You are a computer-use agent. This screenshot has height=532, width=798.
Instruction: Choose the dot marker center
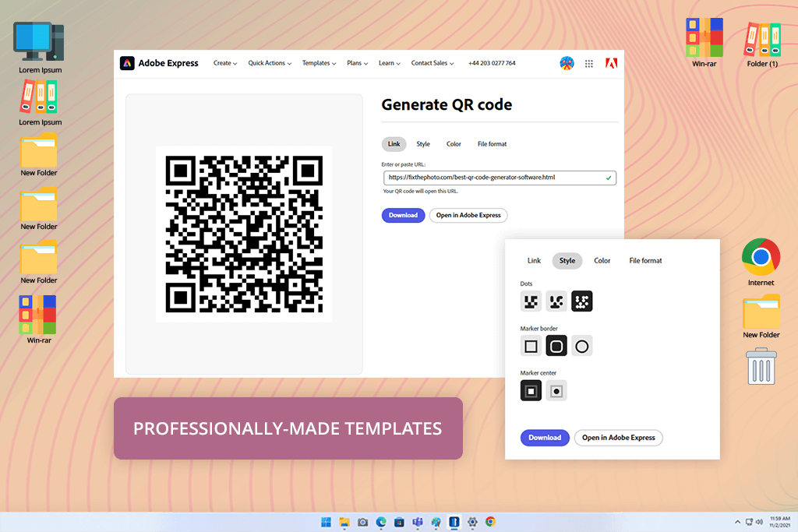pyautogui.click(x=556, y=390)
